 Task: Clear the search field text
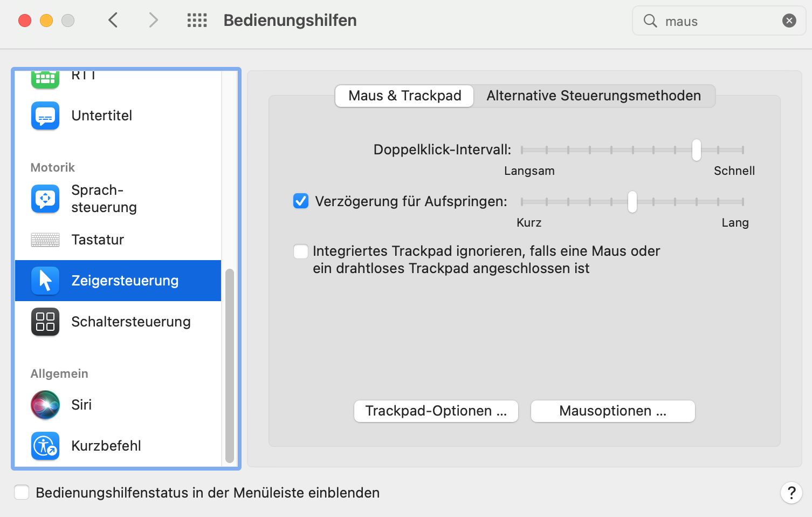pos(789,21)
